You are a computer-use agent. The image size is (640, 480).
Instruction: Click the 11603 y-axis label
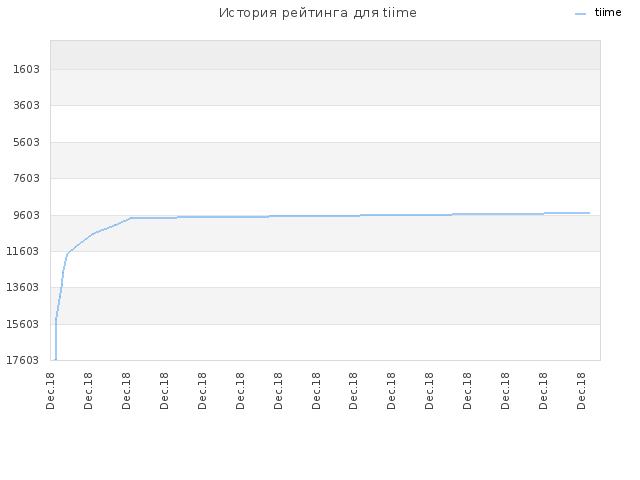click(x=23, y=251)
